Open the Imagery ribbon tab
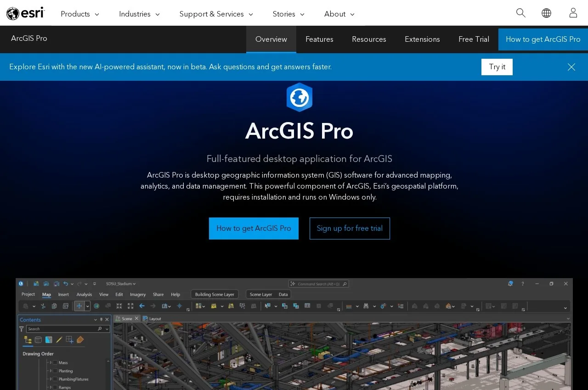The height and width of the screenshot is (390, 588). [x=138, y=295]
